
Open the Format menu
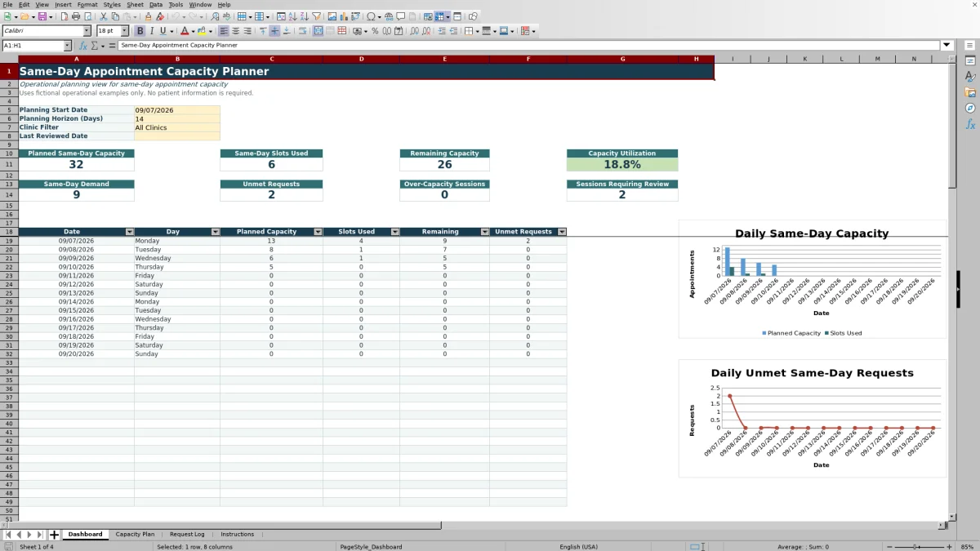(87, 4)
